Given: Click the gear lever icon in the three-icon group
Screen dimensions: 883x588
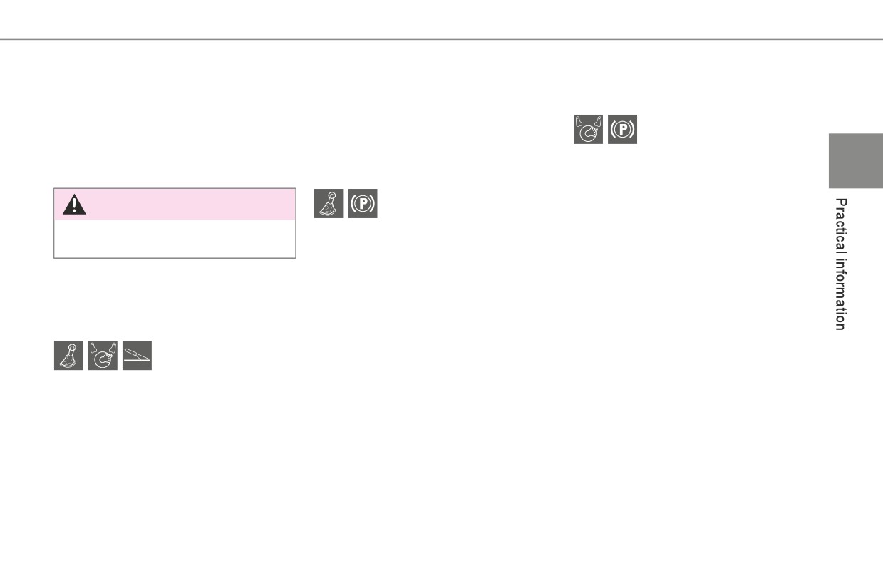Looking at the screenshot, I should [68, 355].
